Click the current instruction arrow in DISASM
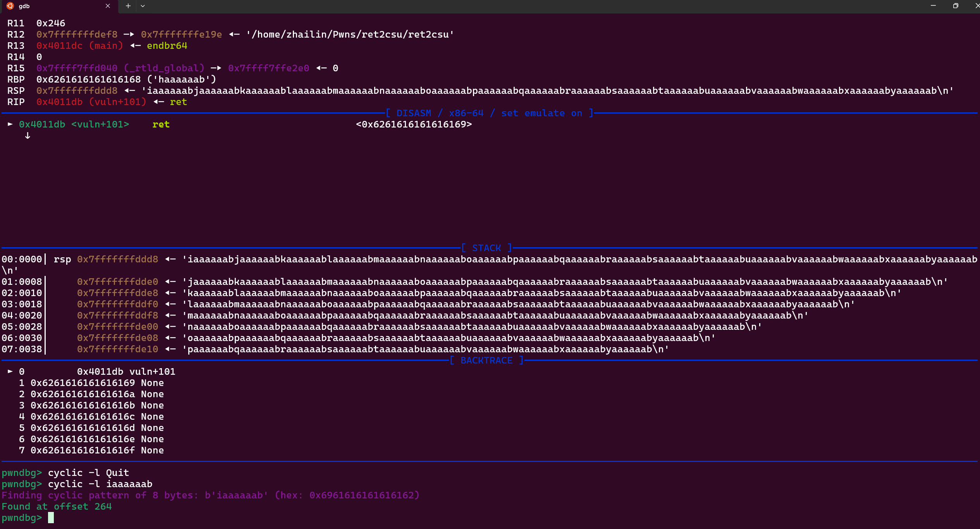The image size is (980, 529). coord(10,124)
